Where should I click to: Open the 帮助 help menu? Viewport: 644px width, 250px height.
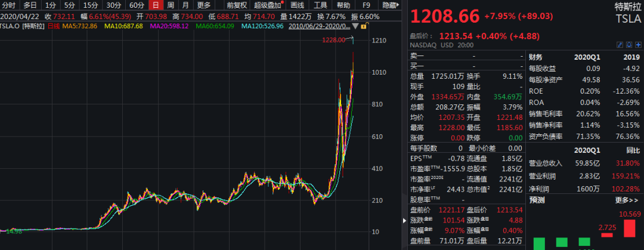[x=343, y=5]
